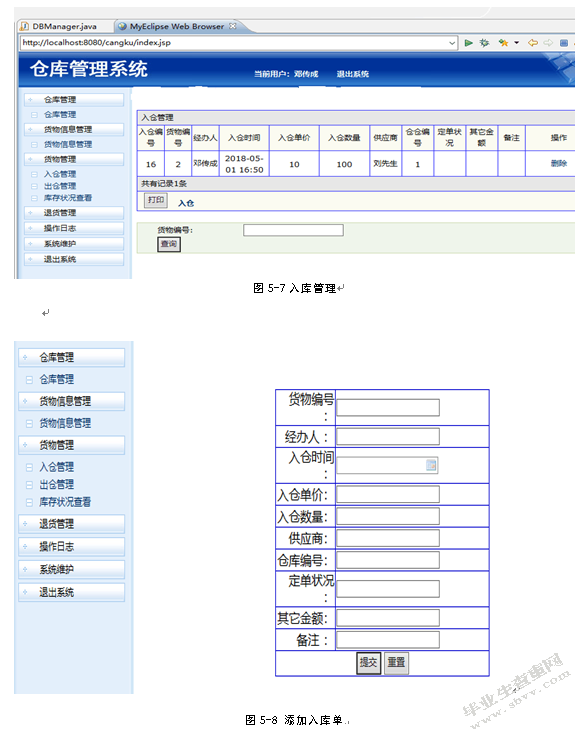Image resolution: width=582 pixels, height=735 pixels.
Task: Open the URL address dropdown arrow
Action: pos(452,43)
